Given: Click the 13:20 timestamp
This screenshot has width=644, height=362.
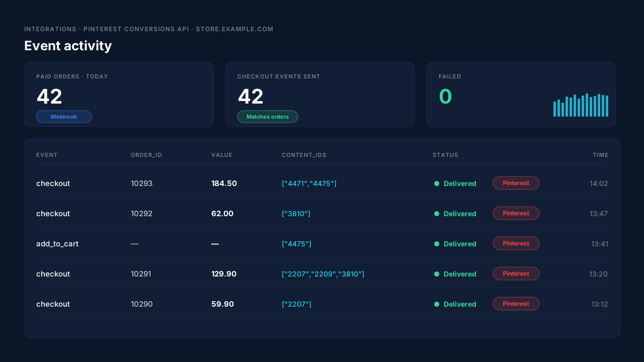Looking at the screenshot, I should pos(598,274).
